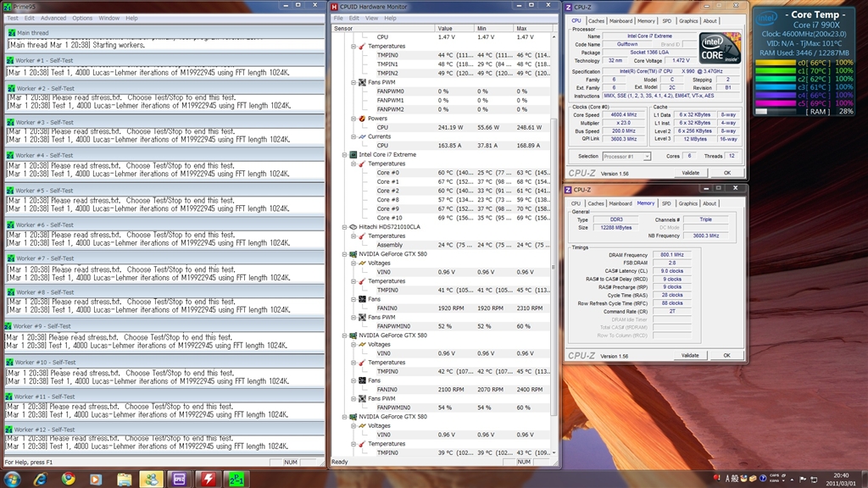Collapse the Intel Core i7 Extreme tree node
Image resolution: width=868 pixels, height=488 pixels.
tap(342, 155)
